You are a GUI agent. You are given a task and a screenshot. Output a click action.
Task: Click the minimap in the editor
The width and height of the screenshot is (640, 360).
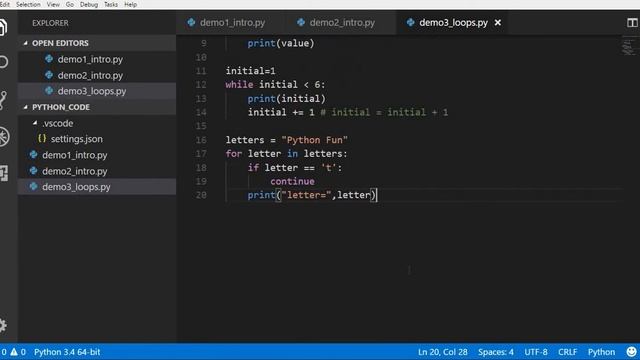pos(629,47)
